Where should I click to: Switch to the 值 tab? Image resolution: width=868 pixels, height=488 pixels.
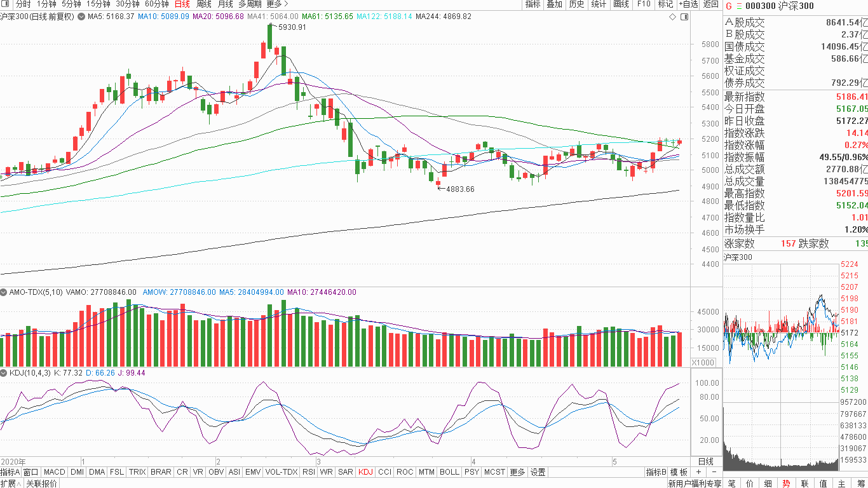824,484
